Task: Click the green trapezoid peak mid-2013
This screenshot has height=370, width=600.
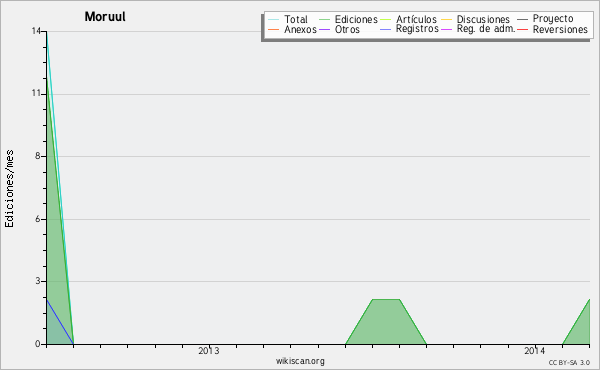Action: pyautogui.click(x=386, y=321)
